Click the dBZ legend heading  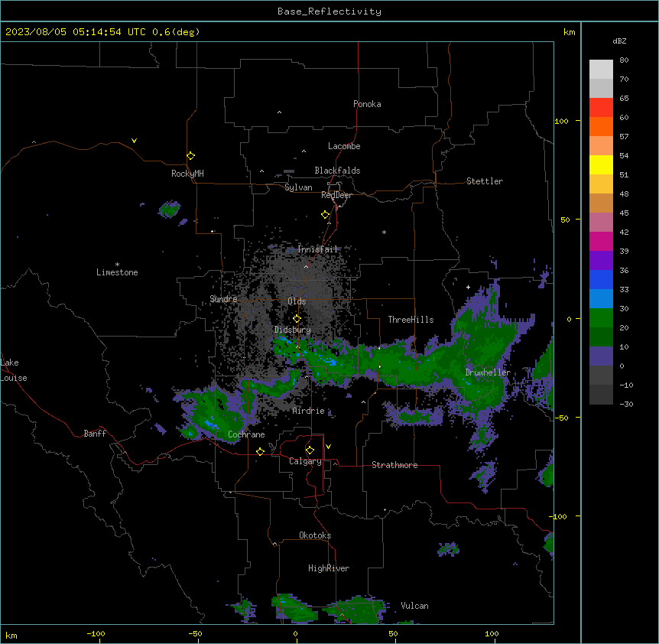(619, 41)
